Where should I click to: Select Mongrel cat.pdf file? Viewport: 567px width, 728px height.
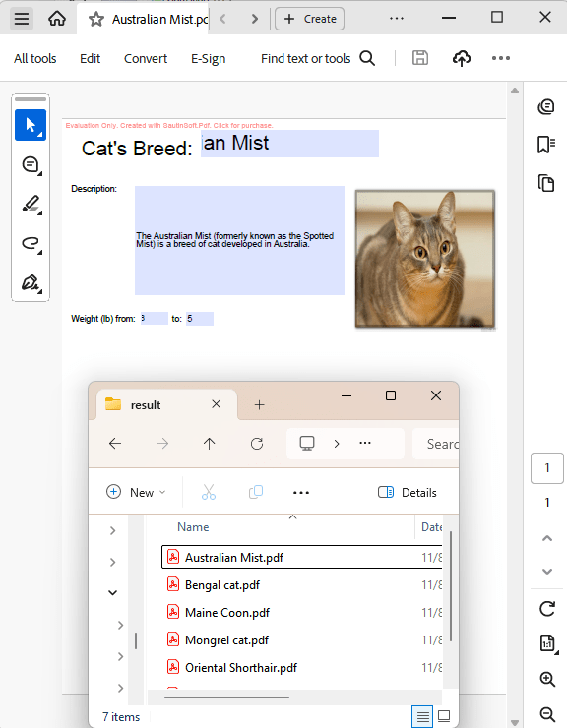[x=301, y=640]
